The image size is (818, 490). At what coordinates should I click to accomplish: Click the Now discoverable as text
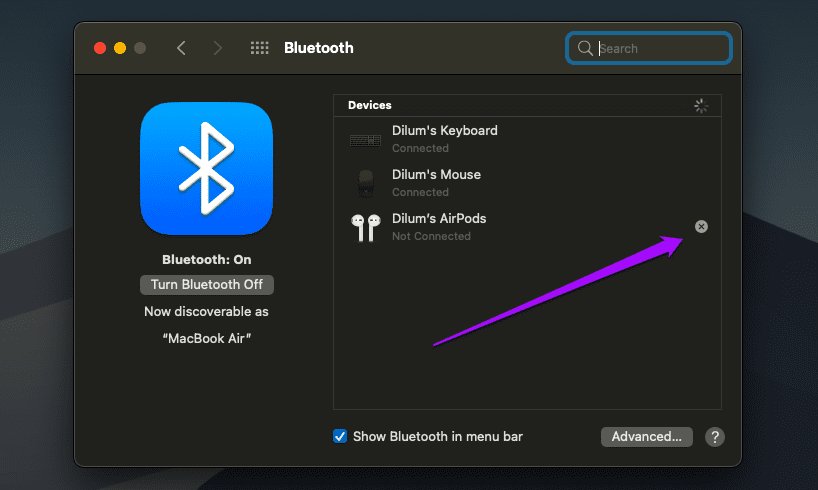point(207,312)
